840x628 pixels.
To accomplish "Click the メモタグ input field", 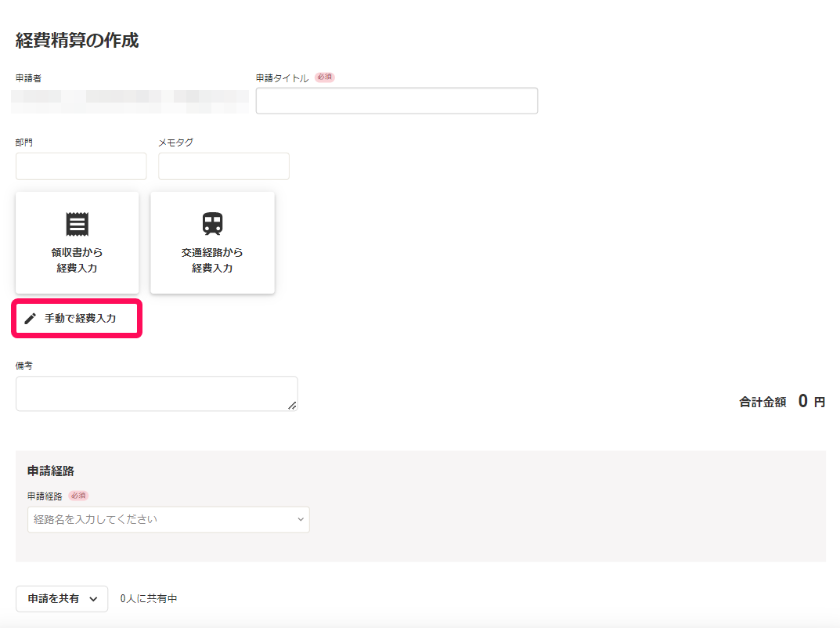I will (224, 166).
